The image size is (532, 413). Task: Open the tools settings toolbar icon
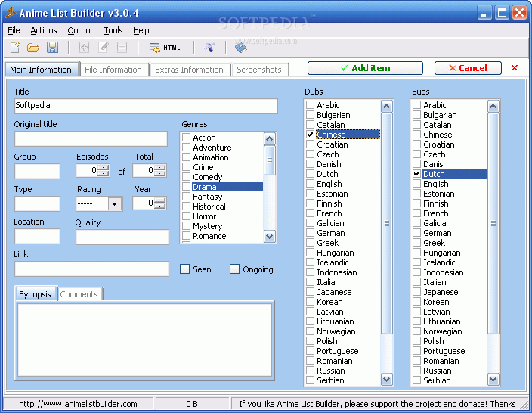(209, 48)
